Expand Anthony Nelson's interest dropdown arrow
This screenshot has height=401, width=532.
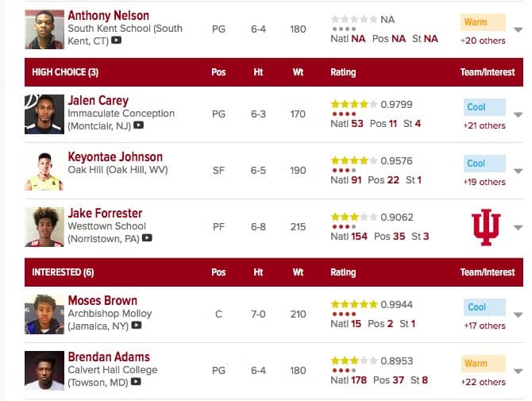click(518, 30)
